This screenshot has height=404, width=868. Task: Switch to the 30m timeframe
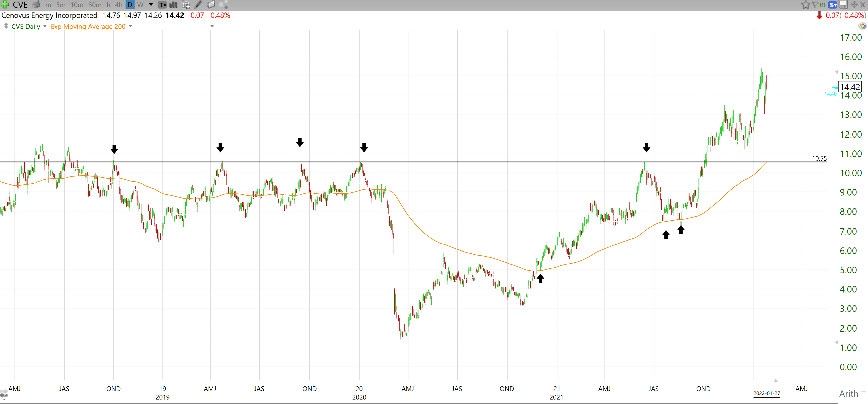95,5
